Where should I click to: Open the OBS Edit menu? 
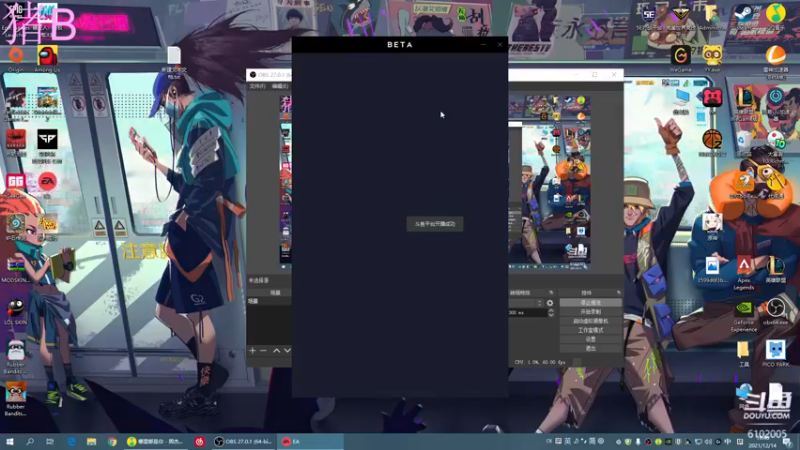coord(280,86)
